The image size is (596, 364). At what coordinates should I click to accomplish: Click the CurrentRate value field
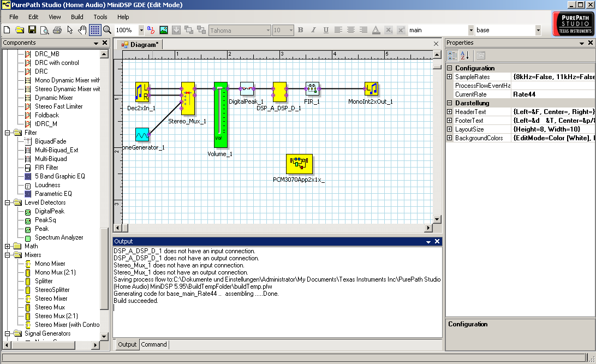[x=553, y=94]
